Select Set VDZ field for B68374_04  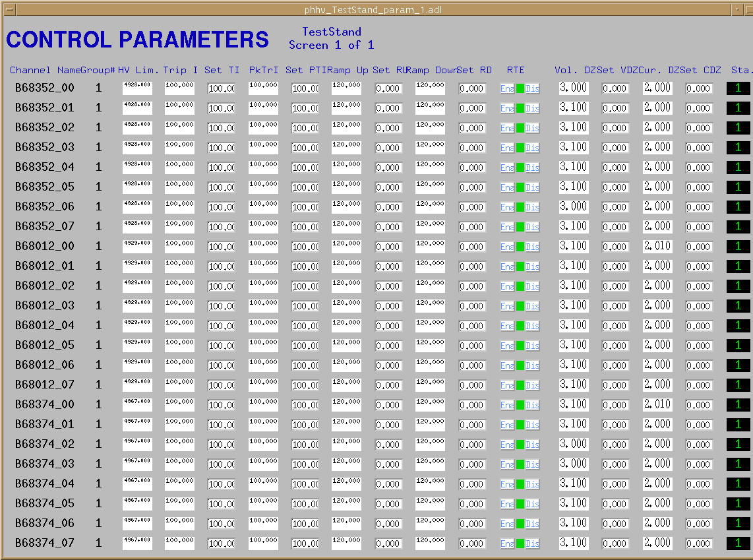(615, 484)
